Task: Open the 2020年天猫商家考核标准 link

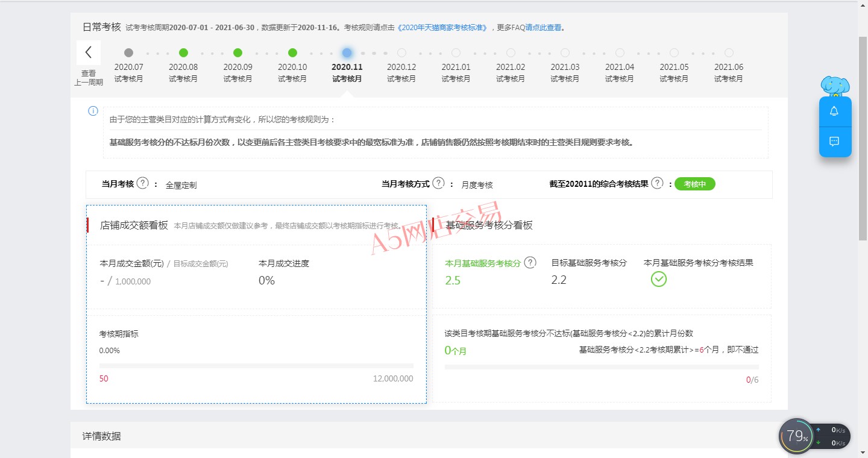Action: pyautogui.click(x=442, y=28)
